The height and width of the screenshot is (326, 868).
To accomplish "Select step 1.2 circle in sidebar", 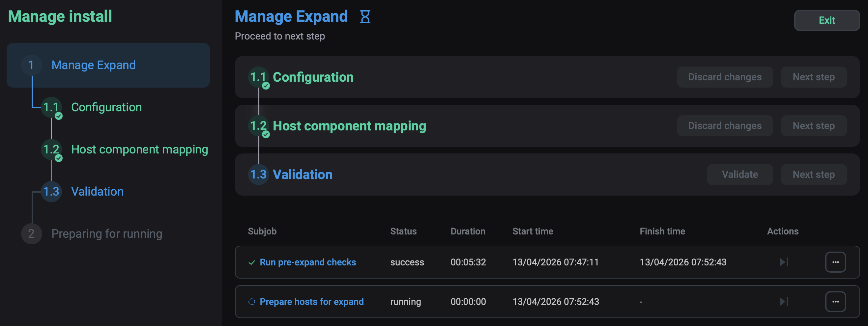I will (x=51, y=149).
